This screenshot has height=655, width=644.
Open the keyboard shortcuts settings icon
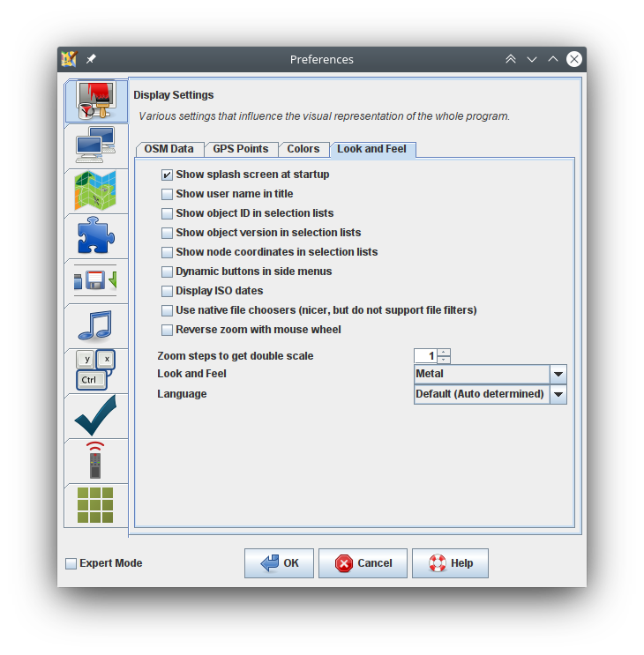(x=95, y=370)
